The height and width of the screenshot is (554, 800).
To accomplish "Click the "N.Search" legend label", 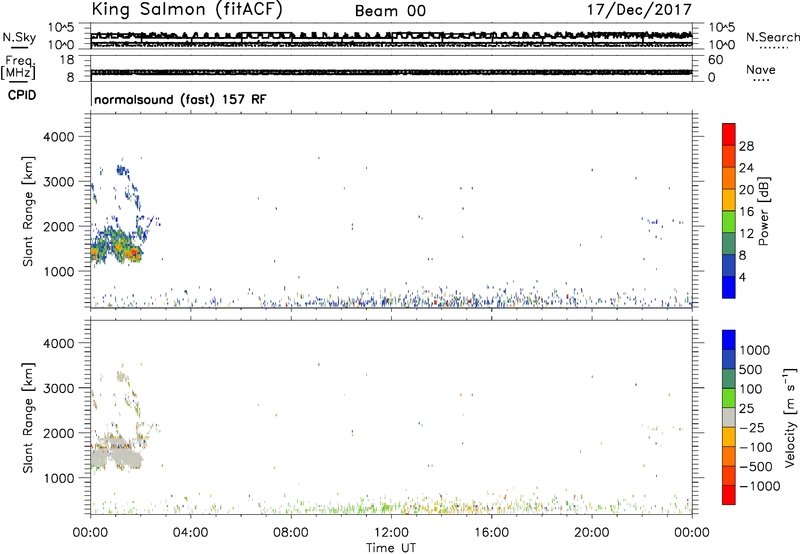I will [x=772, y=37].
